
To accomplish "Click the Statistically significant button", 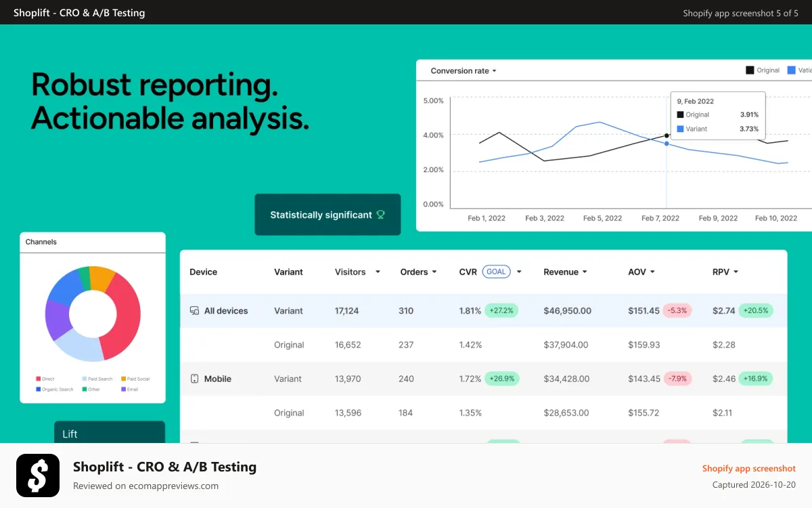I will click(328, 215).
